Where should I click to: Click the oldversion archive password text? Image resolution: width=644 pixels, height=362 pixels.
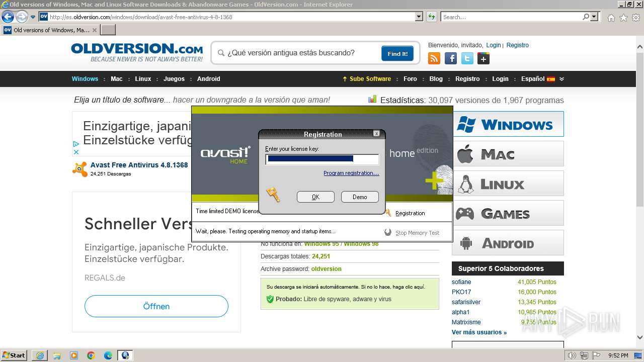(x=326, y=269)
